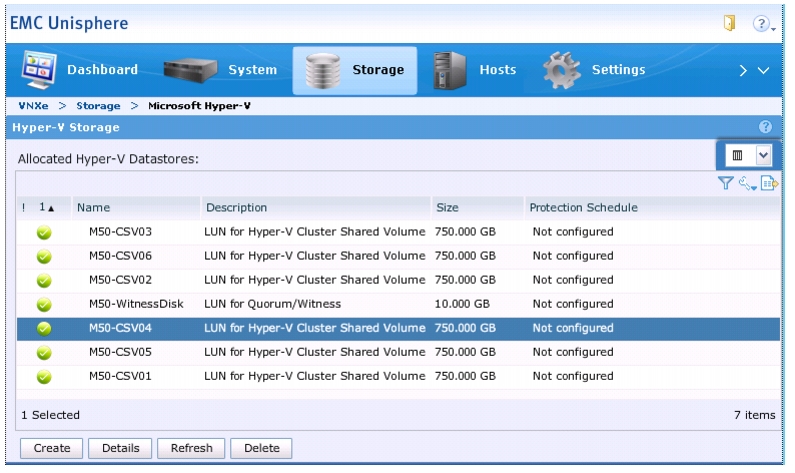Image resolution: width=795 pixels, height=473 pixels.
Task: Follow the Storage breadcrumb link
Action: 98,106
